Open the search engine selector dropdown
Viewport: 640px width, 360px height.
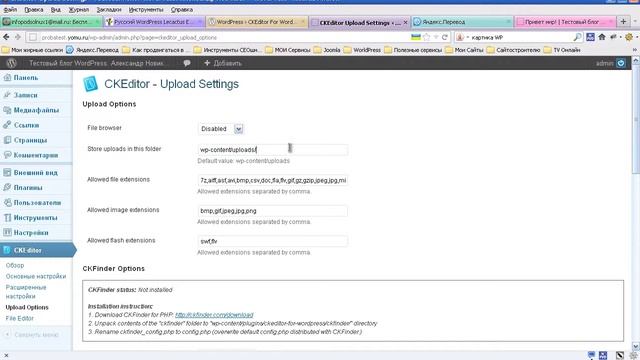(462, 37)
